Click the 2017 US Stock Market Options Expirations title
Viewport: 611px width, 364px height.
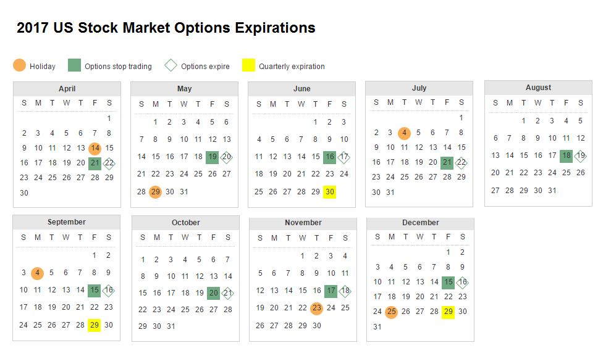coord(166,28)
